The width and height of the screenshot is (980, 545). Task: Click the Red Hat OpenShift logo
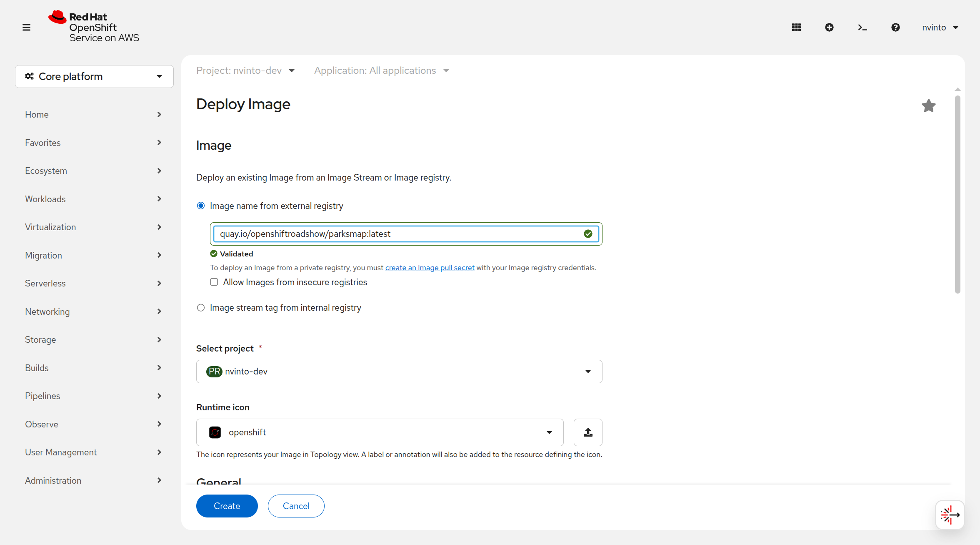click(x=94, y=27)
